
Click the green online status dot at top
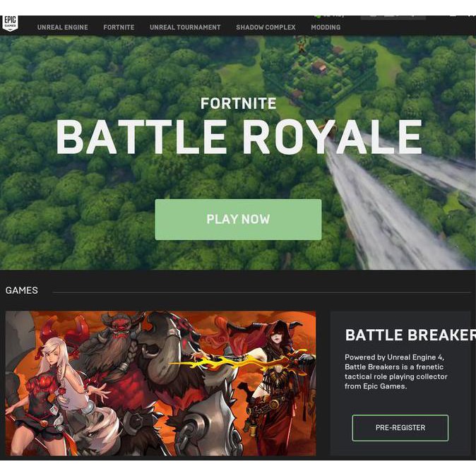[318, 16]
